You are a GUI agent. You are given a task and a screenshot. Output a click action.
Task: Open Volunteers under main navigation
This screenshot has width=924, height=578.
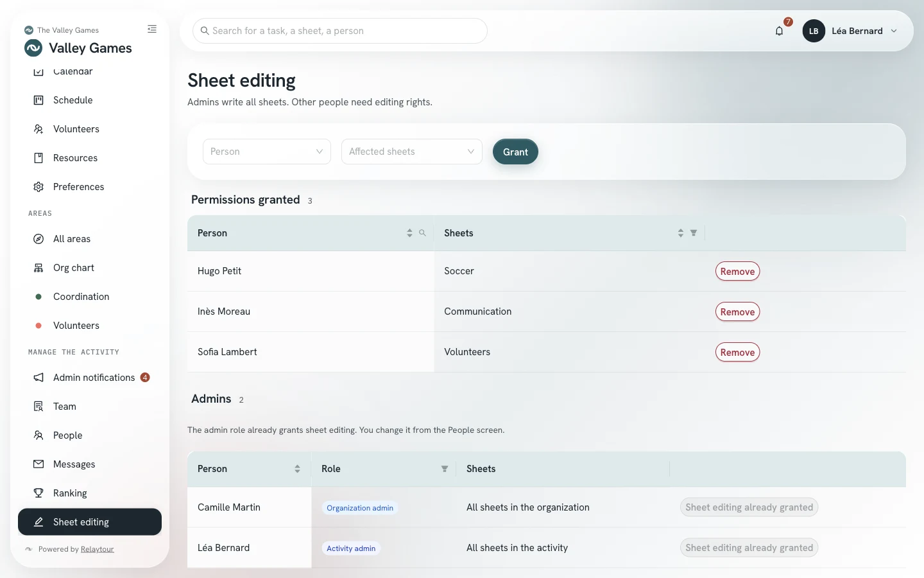(x=90, y=129)
